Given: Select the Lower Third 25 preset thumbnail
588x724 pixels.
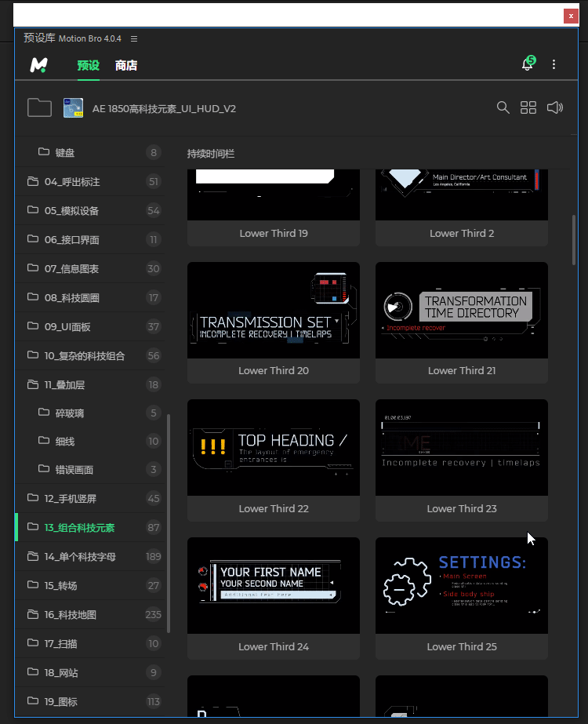Looking at the screenshot, I should click(x=462, y=585).
